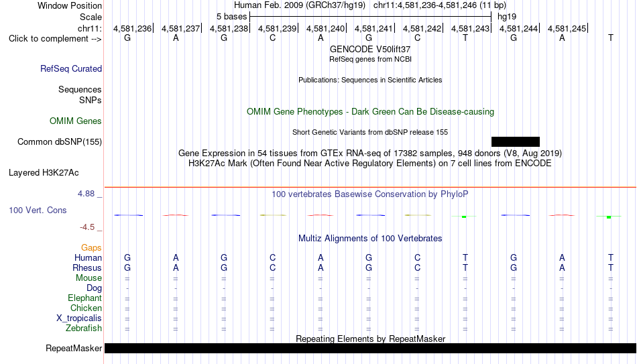
Task: Click the Common dbSNP(155) track label
Action: tap(59, 142)
